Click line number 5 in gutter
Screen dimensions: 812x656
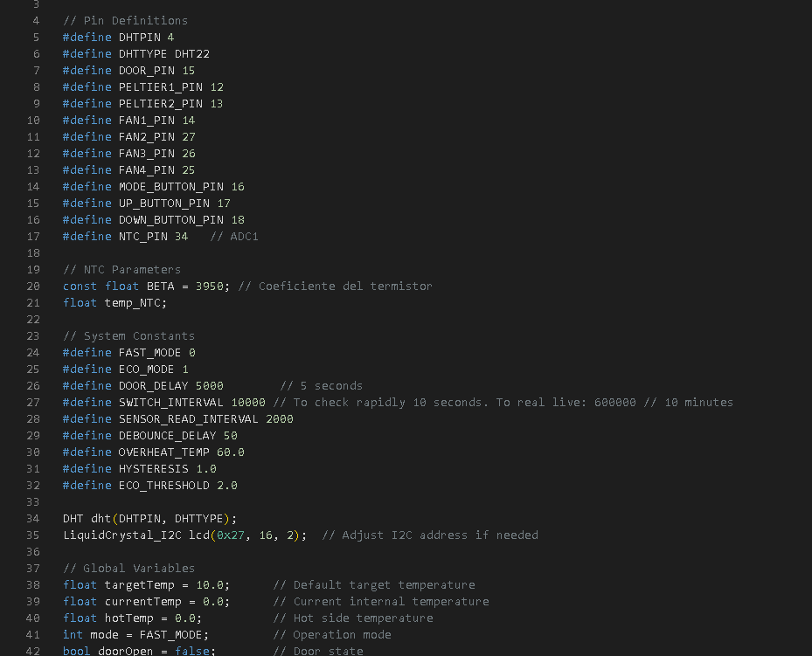click(x=36, y=38)
